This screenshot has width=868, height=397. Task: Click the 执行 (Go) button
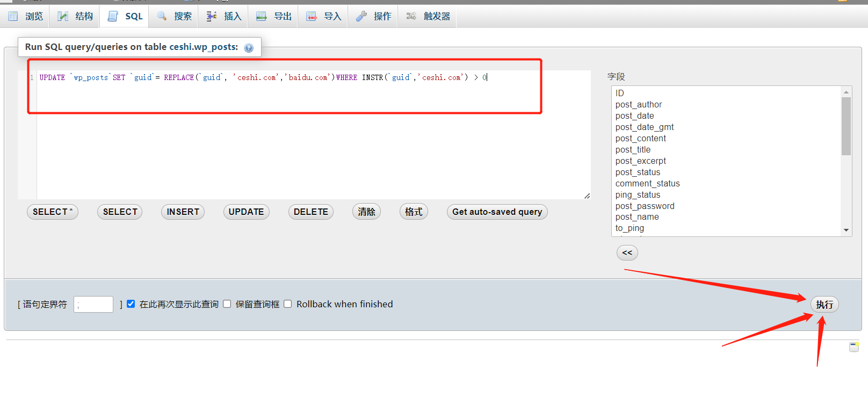tap(824, 305)
